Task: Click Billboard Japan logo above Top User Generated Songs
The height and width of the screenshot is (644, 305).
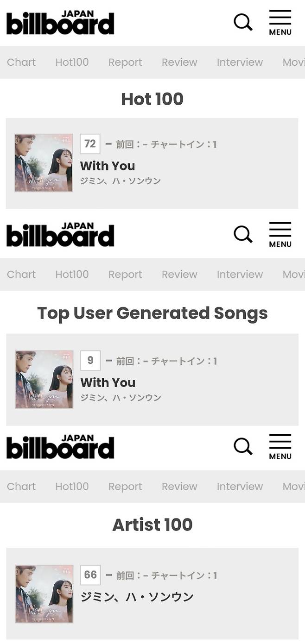Action: coord(60,235)
